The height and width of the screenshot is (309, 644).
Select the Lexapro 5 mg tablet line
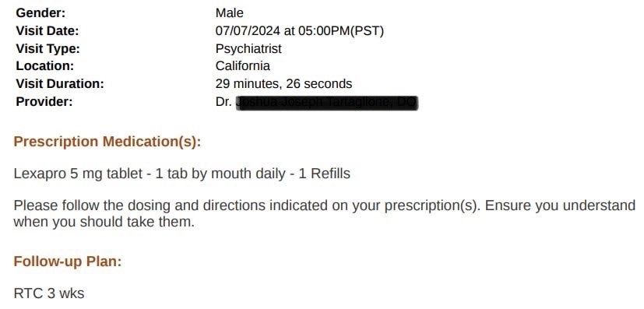182,174
